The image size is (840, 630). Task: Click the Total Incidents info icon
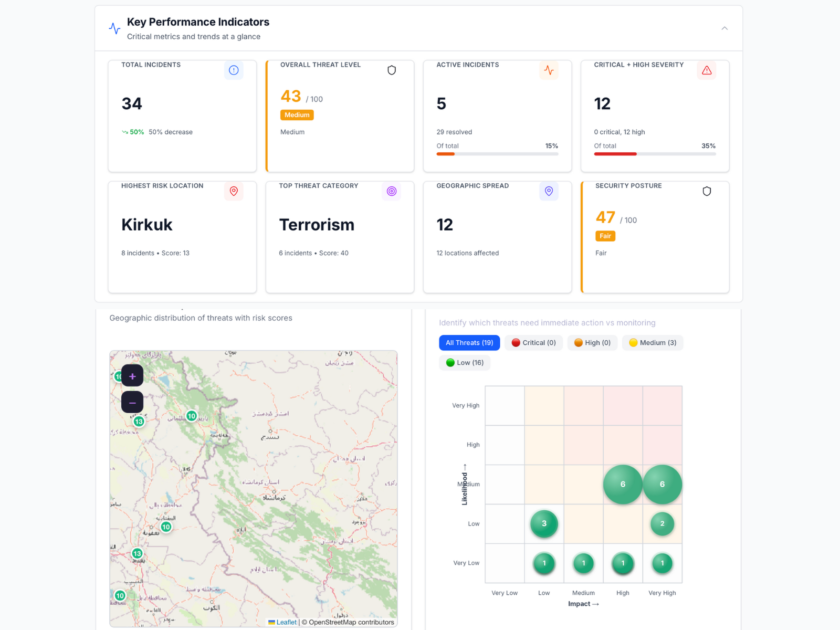point(234,70)
